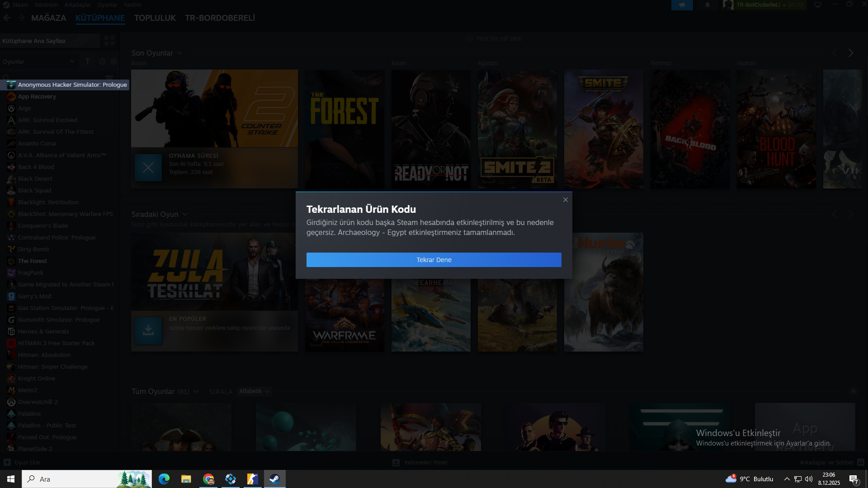
Task: Switch to the TOPLULUK tab
Action: [155, 18]
